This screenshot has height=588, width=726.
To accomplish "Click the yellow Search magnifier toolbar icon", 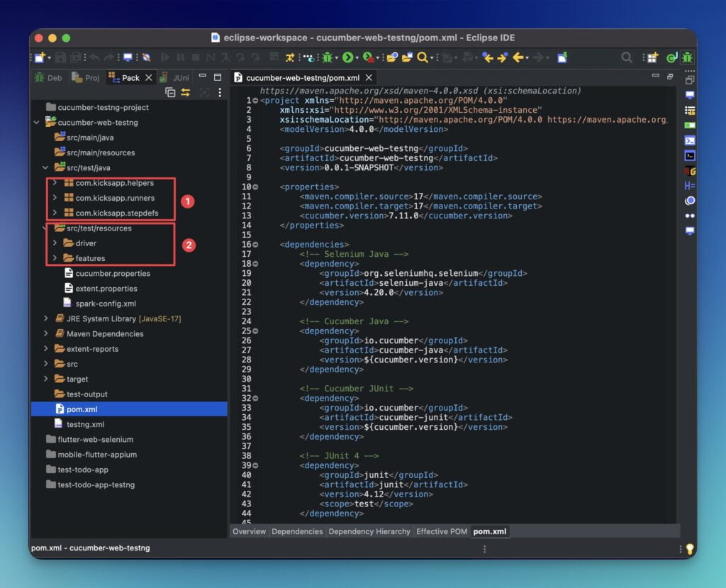I will coord(423,57).
